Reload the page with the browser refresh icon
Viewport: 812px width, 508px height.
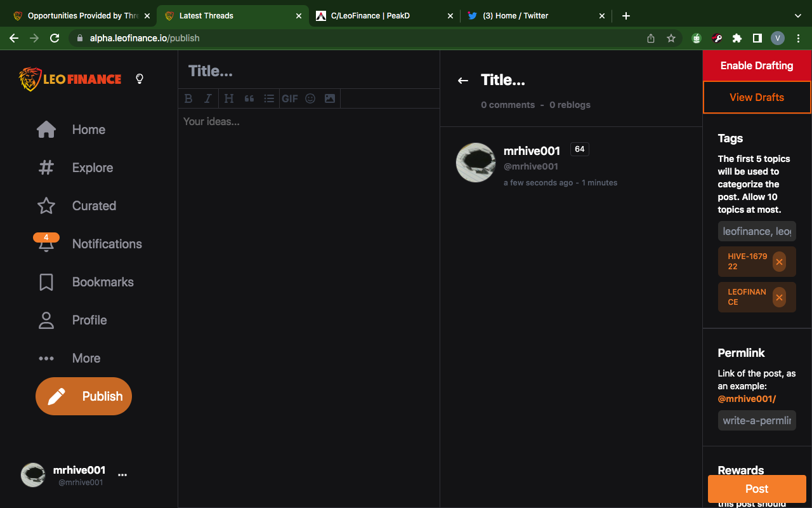click(x=55, y=38)
